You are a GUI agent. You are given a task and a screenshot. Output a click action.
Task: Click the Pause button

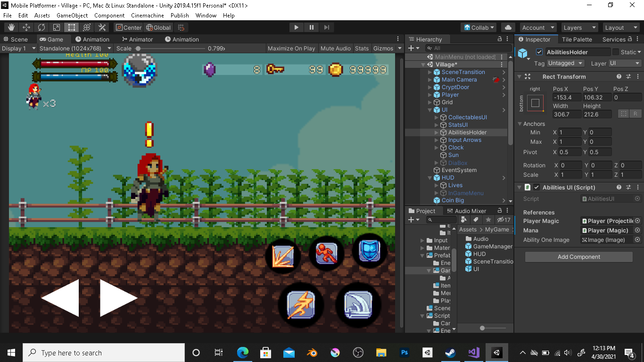tap(311, 27)
